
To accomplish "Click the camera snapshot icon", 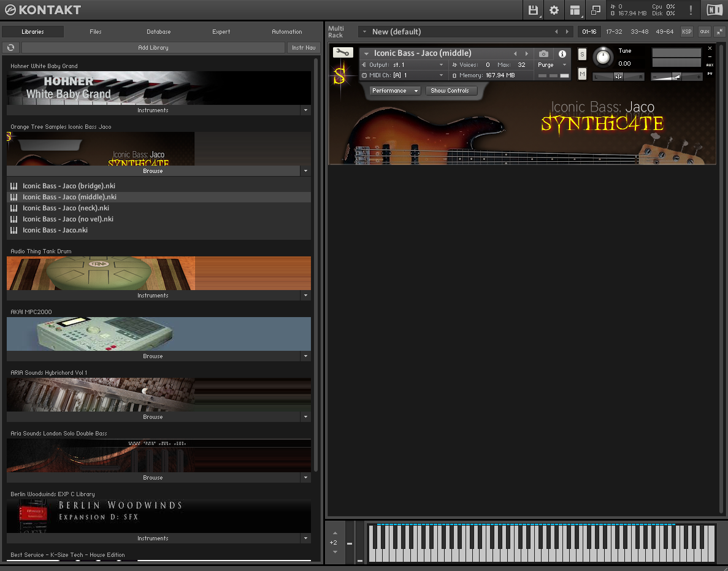I will pos(543,54).
